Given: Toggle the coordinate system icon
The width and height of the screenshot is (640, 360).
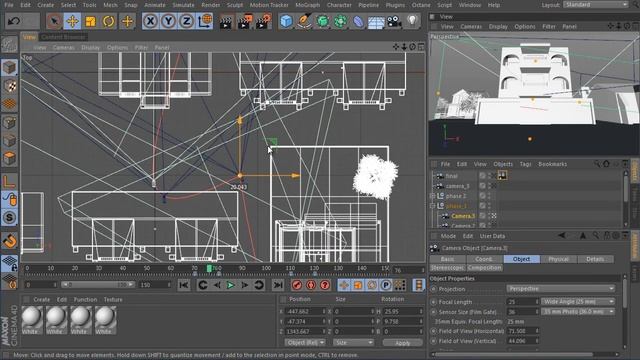Looking at the screenshot, I should point(204,21).
